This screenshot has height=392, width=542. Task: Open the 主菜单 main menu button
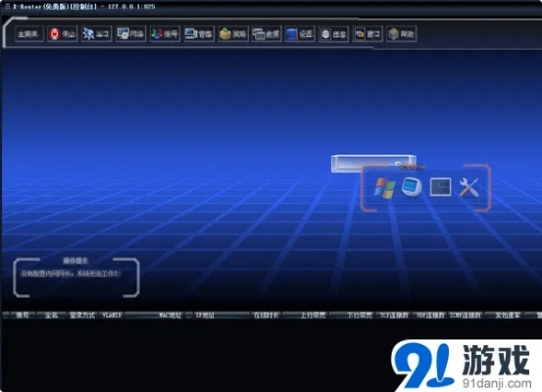pos(29,34)
